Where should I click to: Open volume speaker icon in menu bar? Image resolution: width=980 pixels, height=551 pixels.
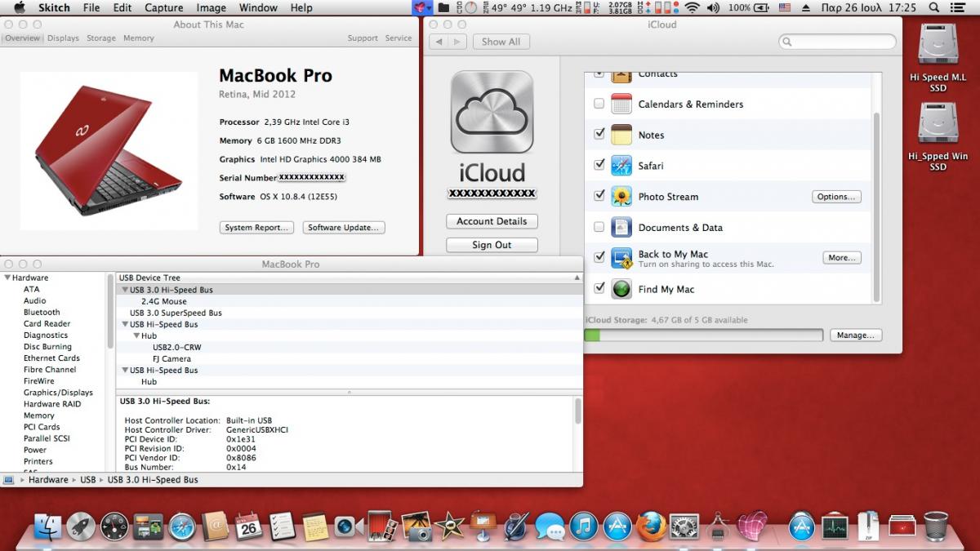(x=713, y=7)
